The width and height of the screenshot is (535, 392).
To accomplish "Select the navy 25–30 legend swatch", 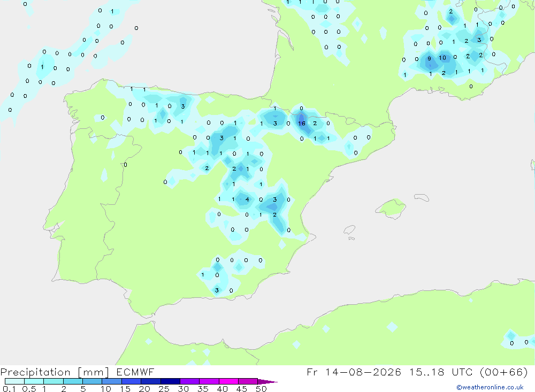I will point(170,381).
